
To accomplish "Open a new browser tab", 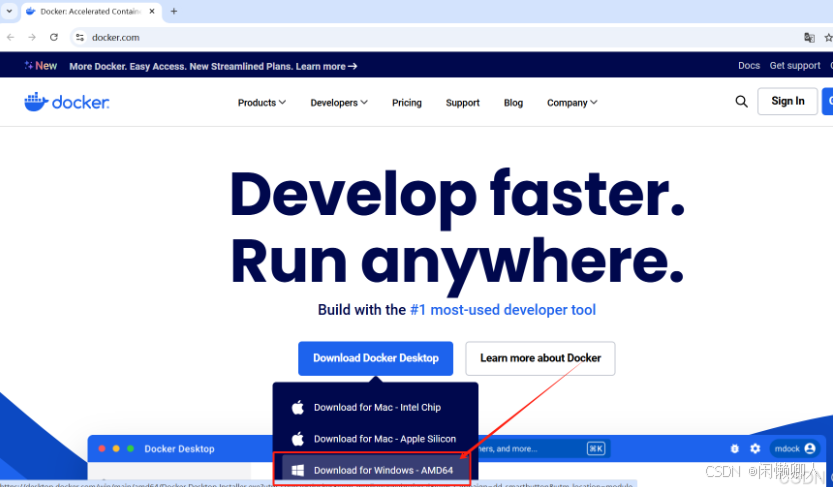I will pos(174,11).
